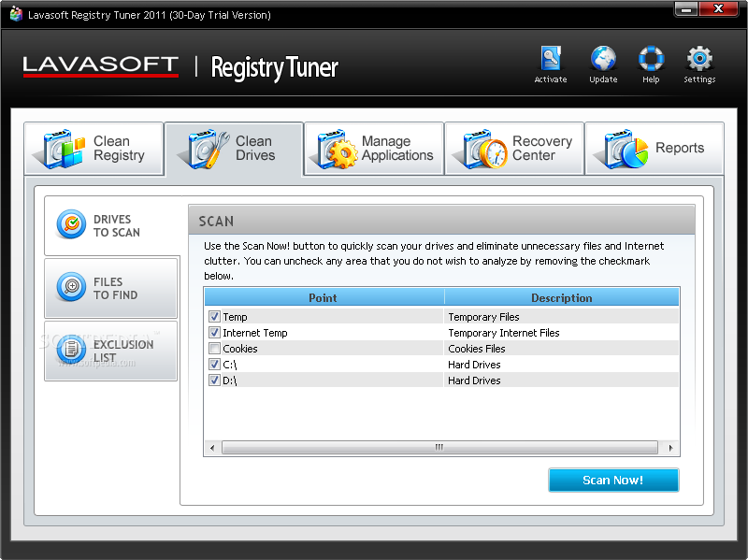Click the Internet Temp row label
The width and height of the screenshot is (748, 560).
255,333
